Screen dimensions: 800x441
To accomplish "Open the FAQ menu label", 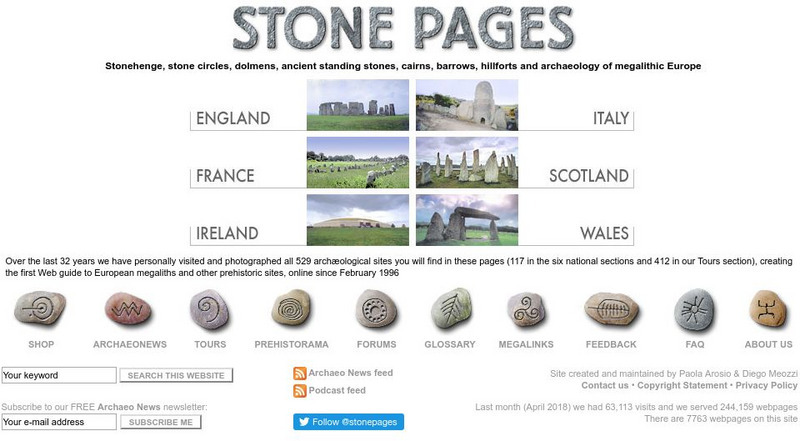I will 695,345.
